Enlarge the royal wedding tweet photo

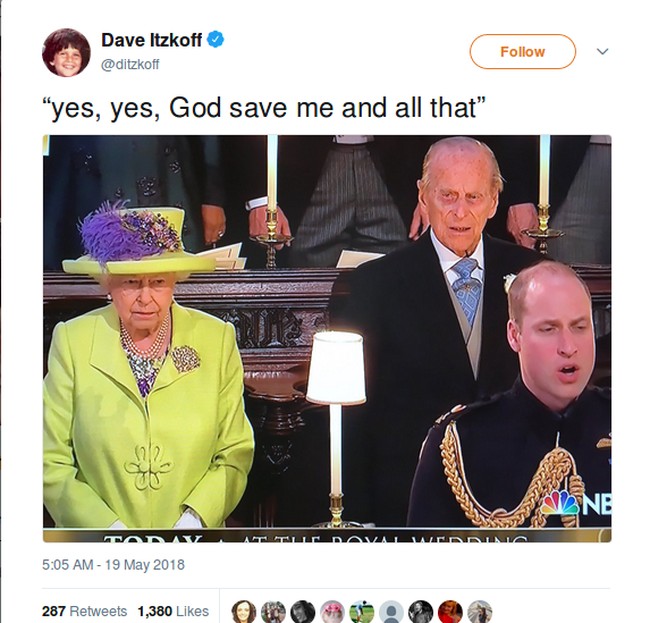coord(327,338)
